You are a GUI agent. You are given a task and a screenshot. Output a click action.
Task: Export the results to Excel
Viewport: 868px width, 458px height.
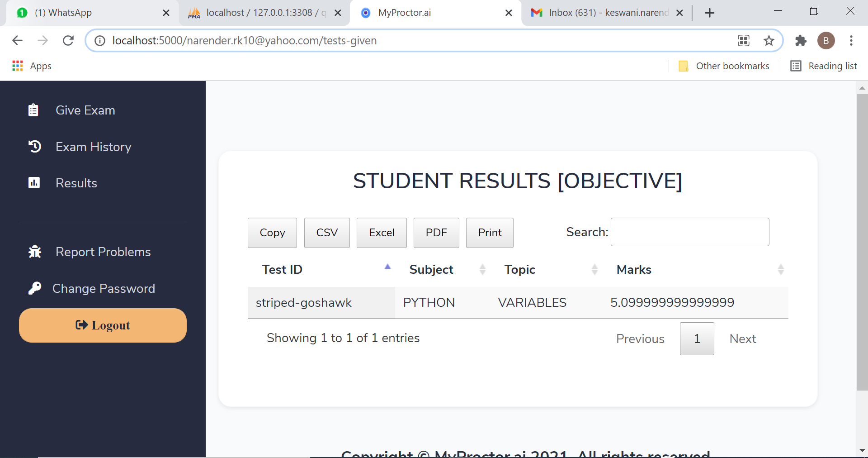[382, 233]
